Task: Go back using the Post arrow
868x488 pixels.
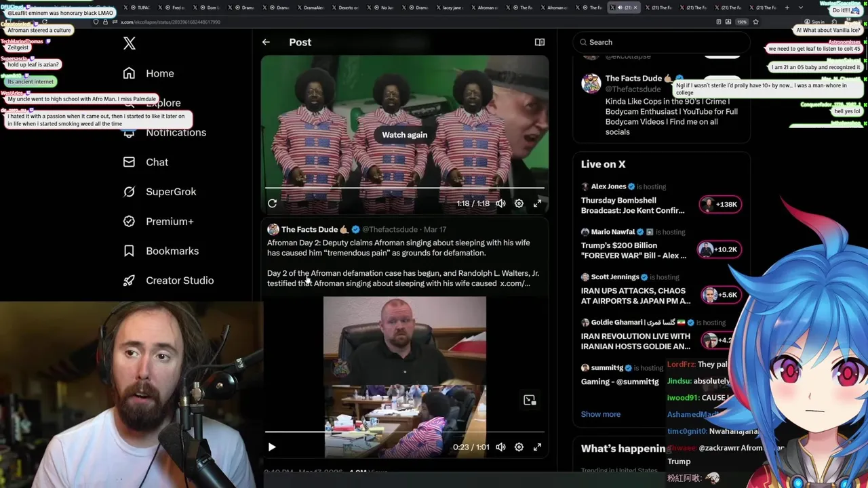Action: pyautogui.click(x=266, y=42)
